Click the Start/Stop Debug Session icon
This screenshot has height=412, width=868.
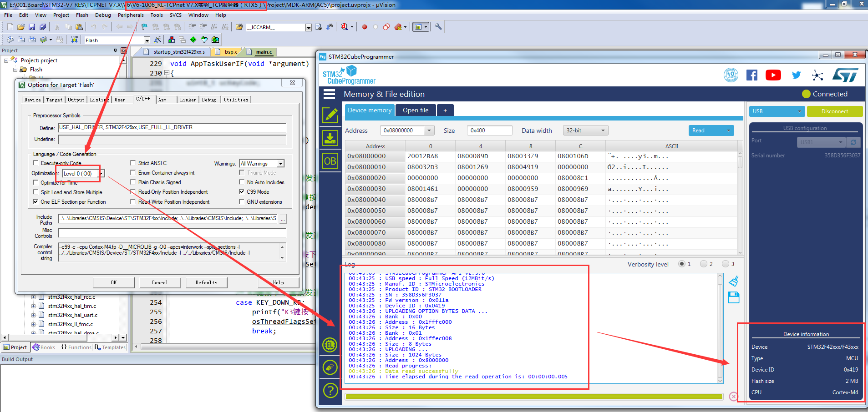pyautogui.click(x=344, y=27)
